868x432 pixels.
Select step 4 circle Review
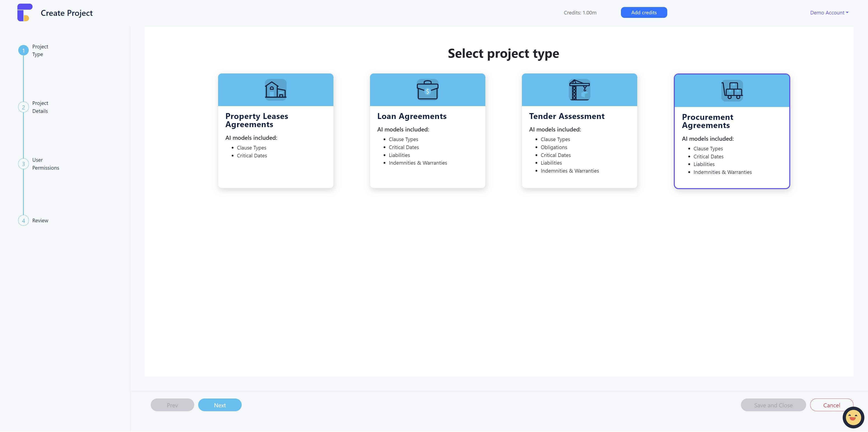pos(23,221)
